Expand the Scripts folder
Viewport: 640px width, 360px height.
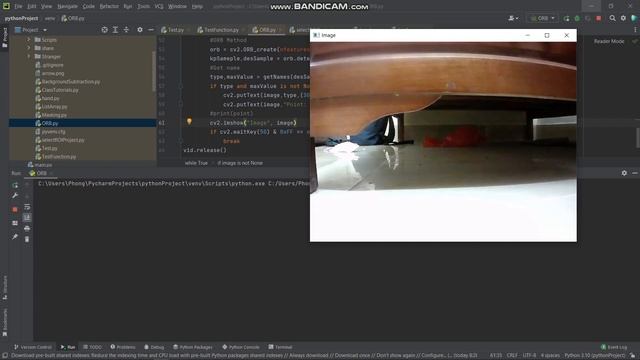coord(29,40)
